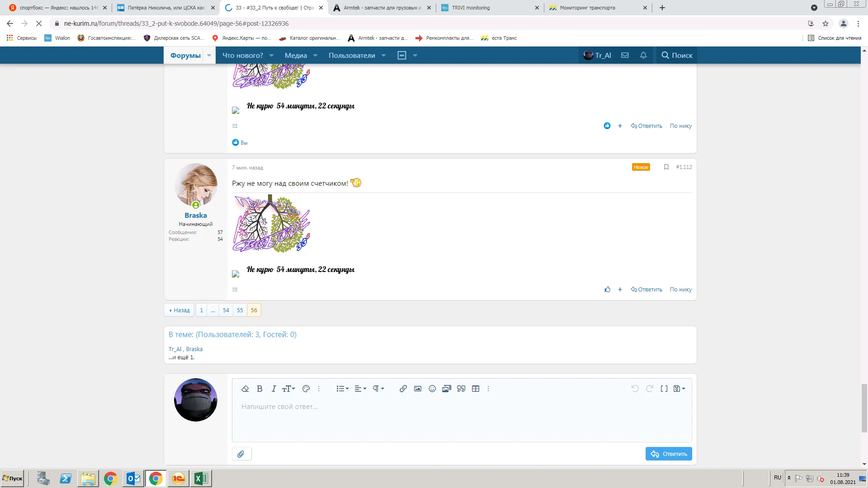This screenshot has width=868, height=488.
Task: Insert a table using the table icon
Action: pos(476,388)
